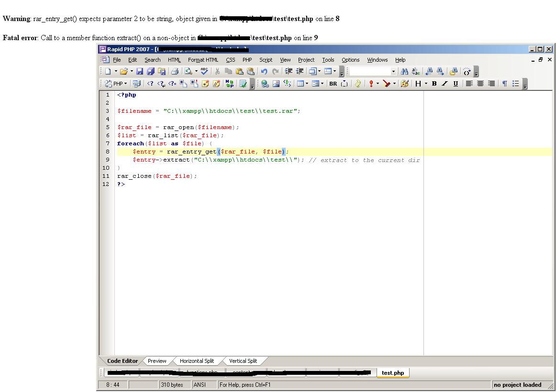Toggle bold formatting
The height and width of the screenshot is (392, 556).
tap(434, 84)
